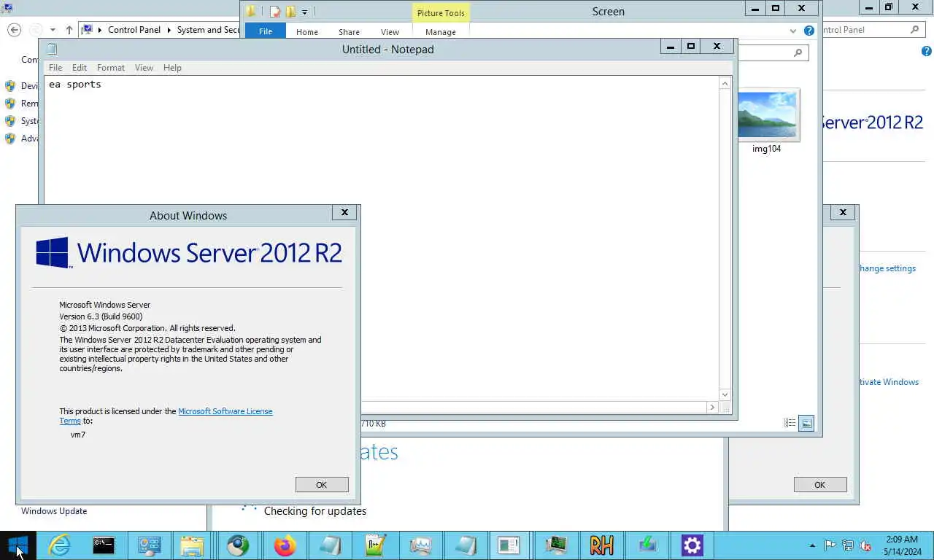
Task: Click the search box in the Screen Explorer window
Action: coord(773,52)
